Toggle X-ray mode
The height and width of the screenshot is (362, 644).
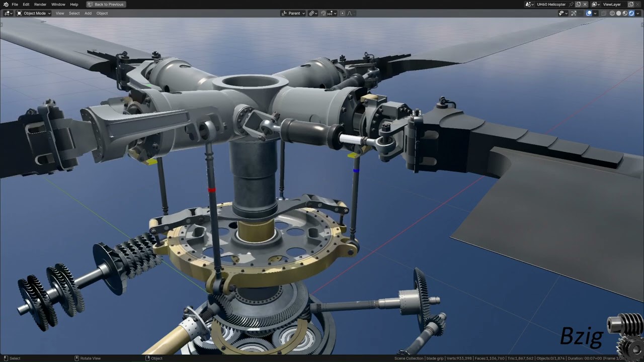click(603, 13)
